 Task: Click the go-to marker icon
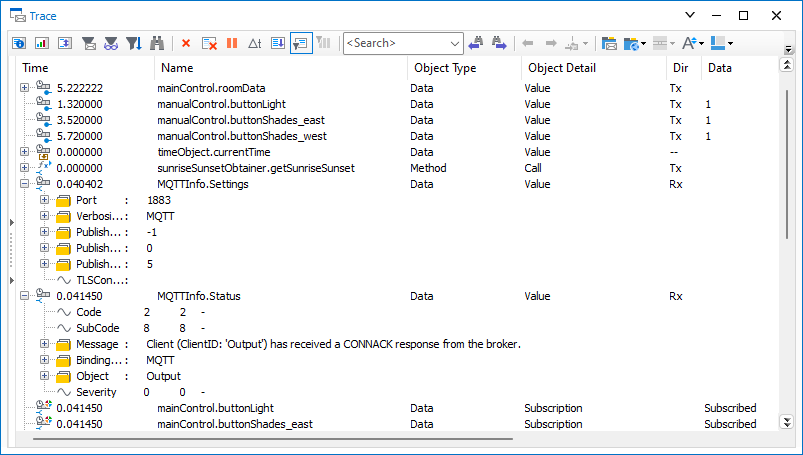572,45
